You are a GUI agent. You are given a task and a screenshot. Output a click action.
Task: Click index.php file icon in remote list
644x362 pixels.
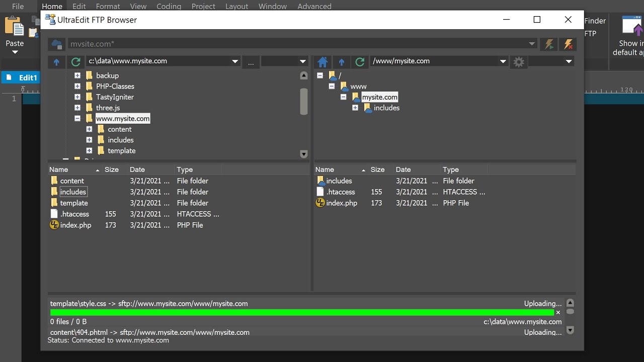320,203
